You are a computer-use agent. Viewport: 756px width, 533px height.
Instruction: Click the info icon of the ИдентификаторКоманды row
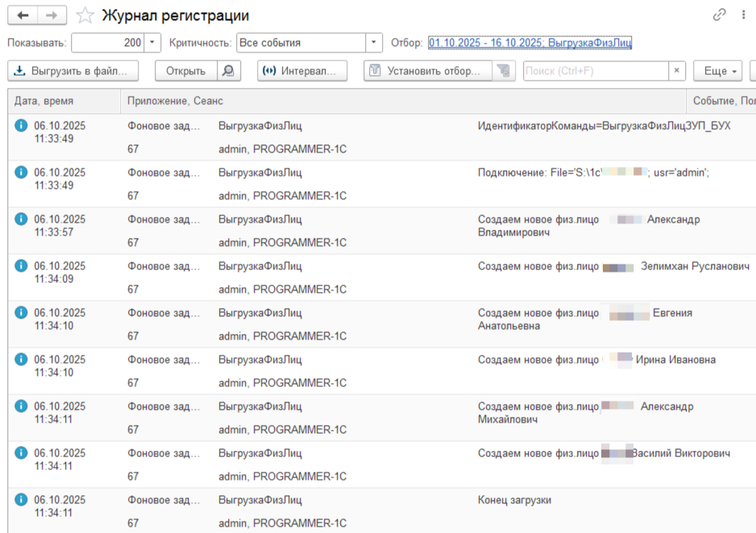[x=21, y=126]
